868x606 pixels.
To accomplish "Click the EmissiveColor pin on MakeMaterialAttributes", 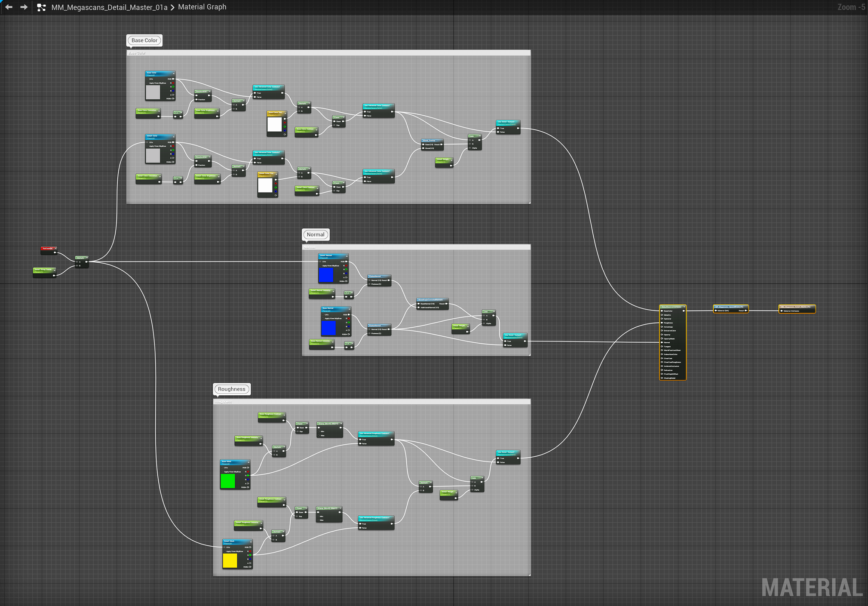I will coord(661,330).
